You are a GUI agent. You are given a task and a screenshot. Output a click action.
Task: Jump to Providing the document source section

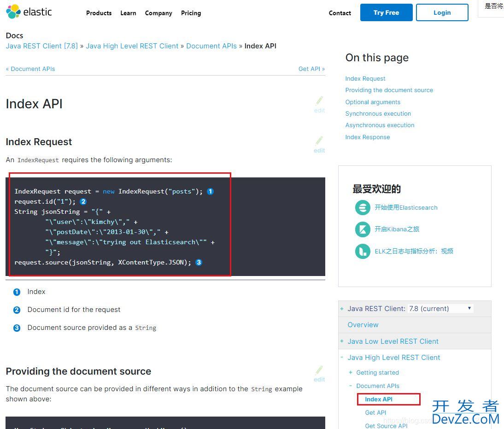click(389, 90)
